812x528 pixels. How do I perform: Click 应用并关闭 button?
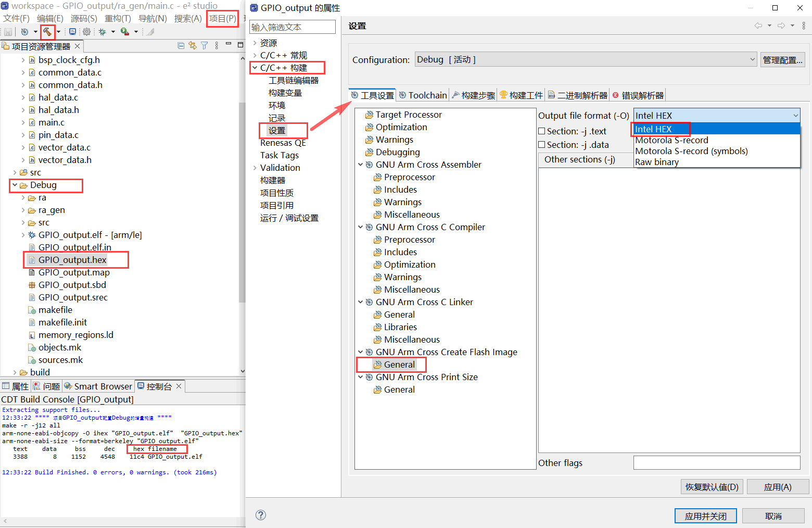[x=705, y=516]
